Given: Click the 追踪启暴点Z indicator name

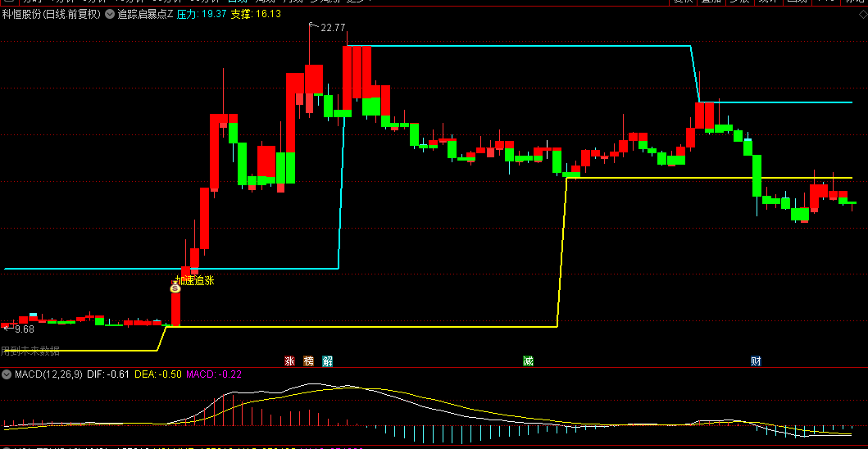Looking at the screenshot, I should 146,15.
